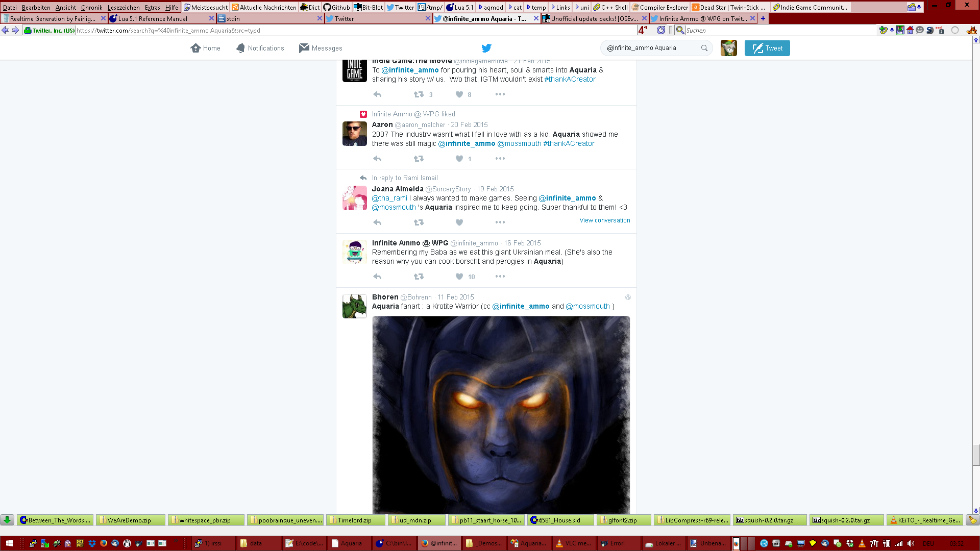
Task: Retweet the Indie Game: The Movie tweet
Action: click(x=419, y=94)
